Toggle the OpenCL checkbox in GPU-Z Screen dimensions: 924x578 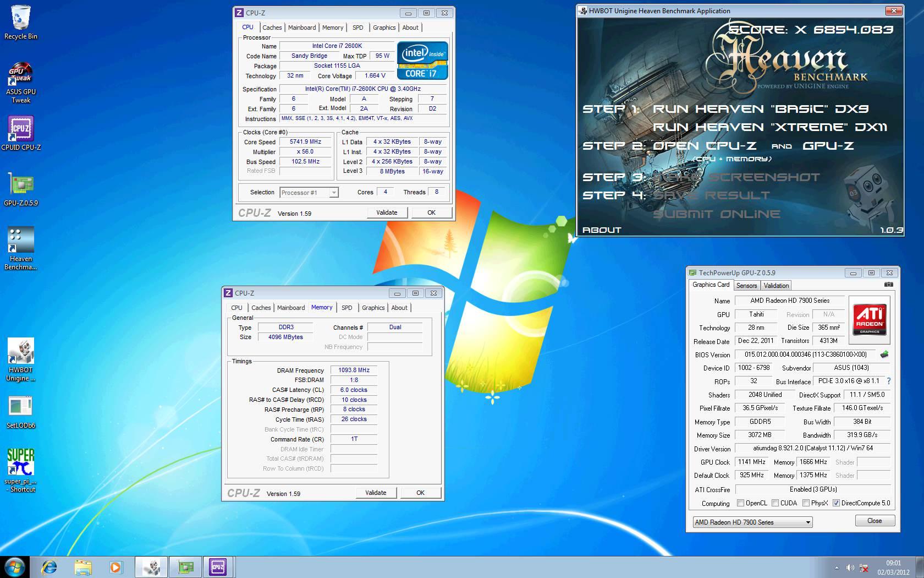click(740, 503)
